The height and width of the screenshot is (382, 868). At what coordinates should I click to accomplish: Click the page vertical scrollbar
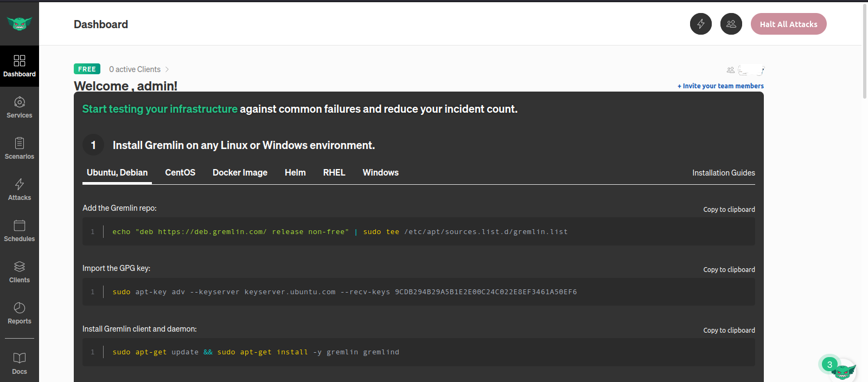tap(865, 51)
